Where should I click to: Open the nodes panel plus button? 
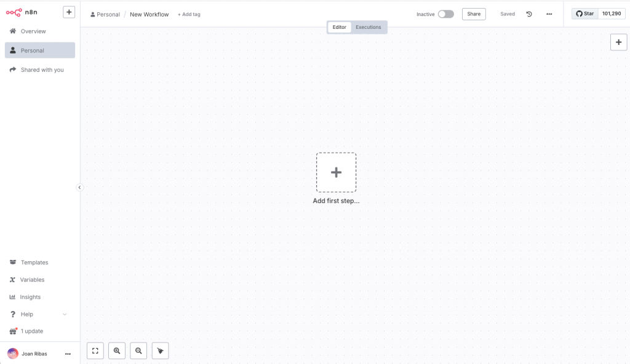pos(618,42)
